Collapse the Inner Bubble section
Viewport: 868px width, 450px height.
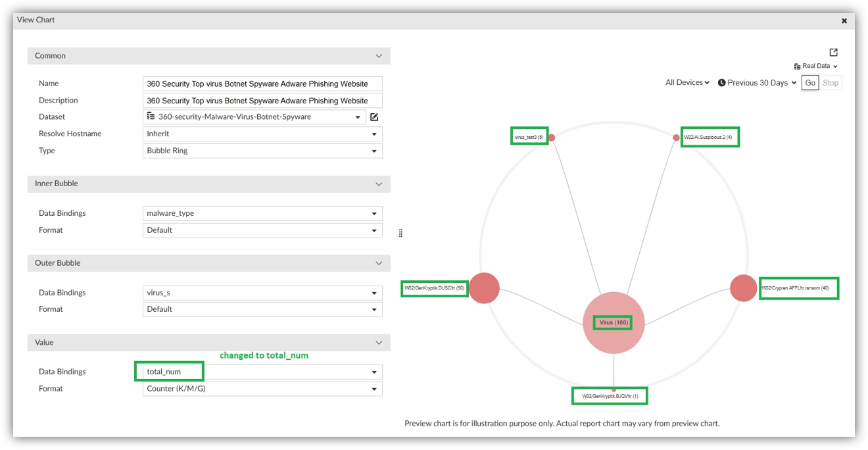[x=379, y=184]
